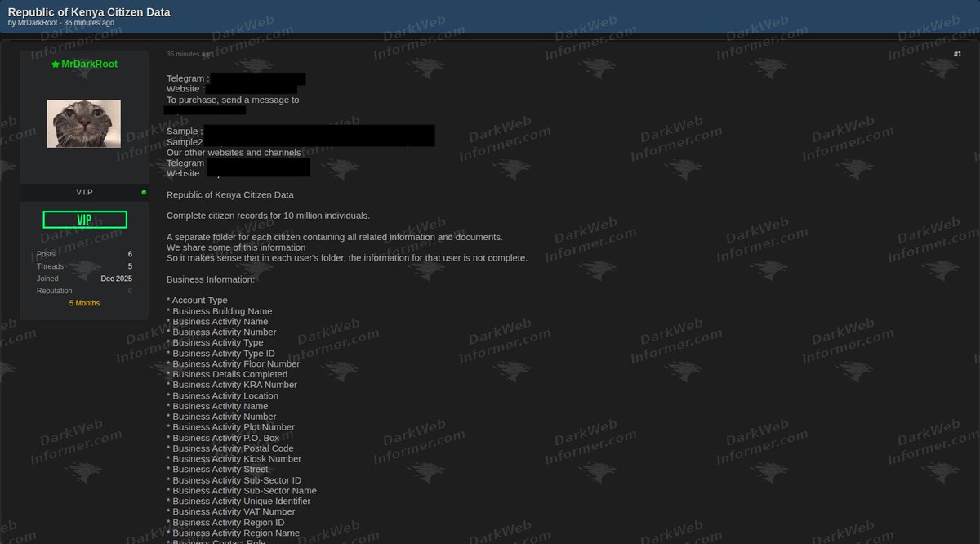The width and height of the screenshot is (980, 544).
Task: Click the orange 5 Months label
Action: pyautogui.click(x=84, y=303)
